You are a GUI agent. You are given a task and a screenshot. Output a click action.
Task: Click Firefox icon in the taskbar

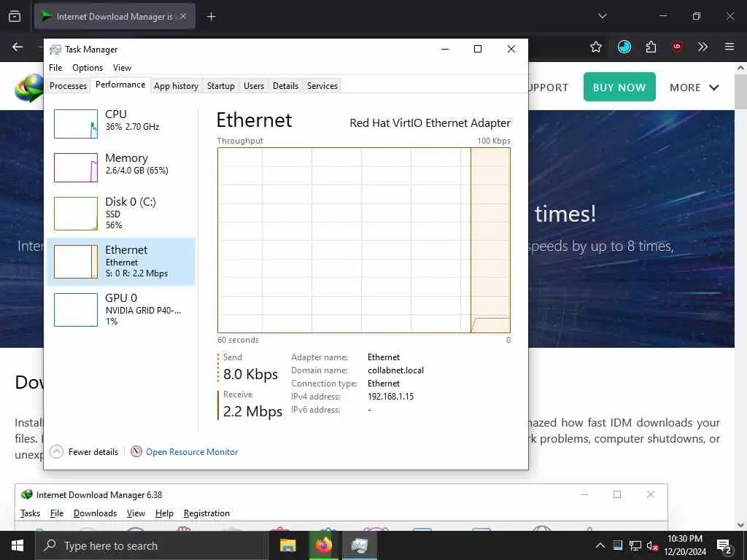[x=323, y=545]
